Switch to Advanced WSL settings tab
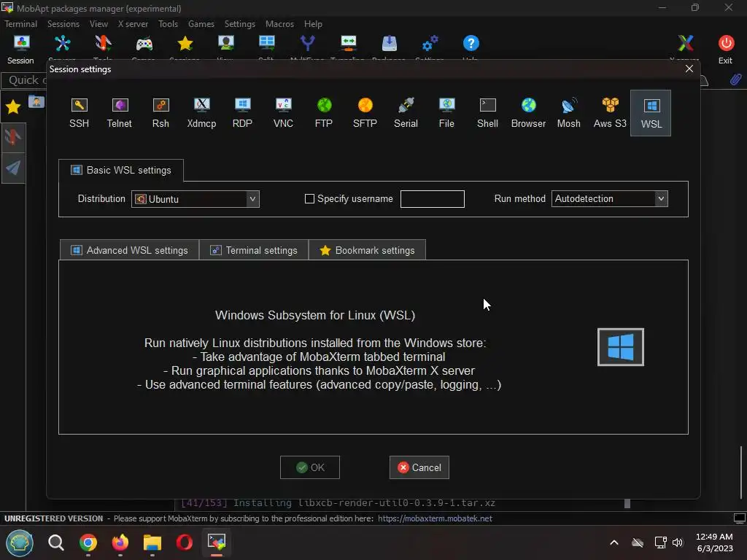Viewport: 747px width, 560px height. 129,250
